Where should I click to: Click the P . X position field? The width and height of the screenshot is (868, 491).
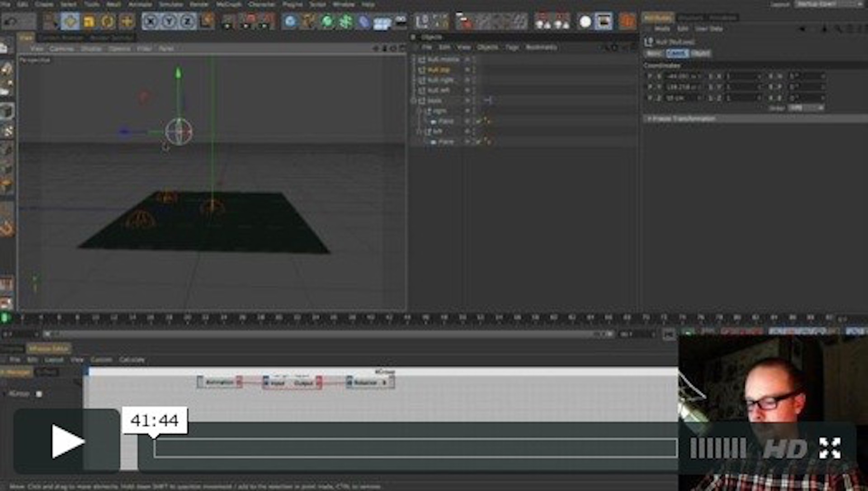[682, 76]
